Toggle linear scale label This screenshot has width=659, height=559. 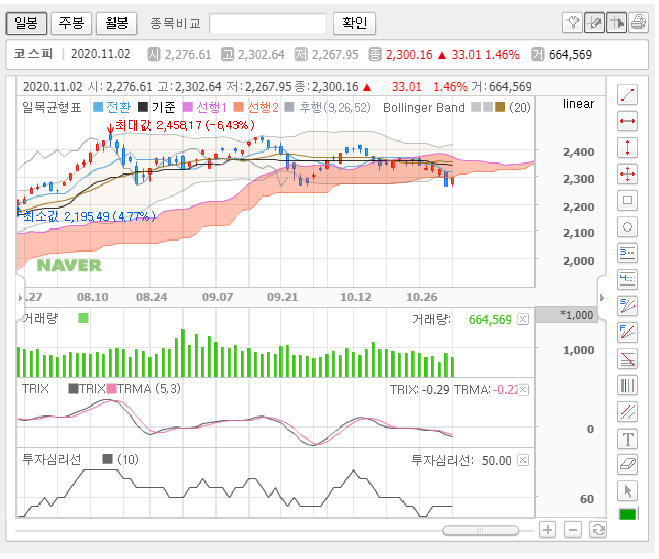point(578,104)
